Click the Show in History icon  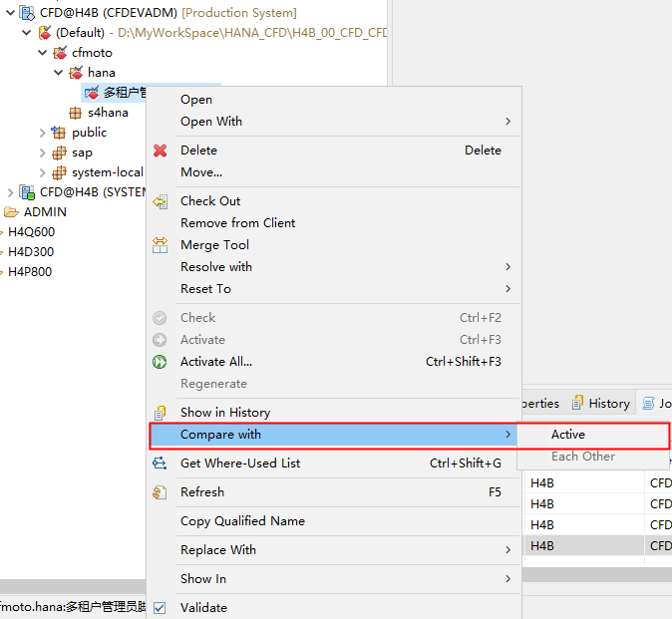point(160,413)
